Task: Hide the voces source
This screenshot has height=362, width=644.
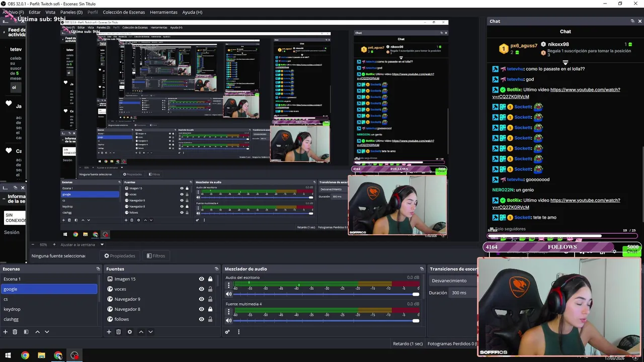Action: 201,289
